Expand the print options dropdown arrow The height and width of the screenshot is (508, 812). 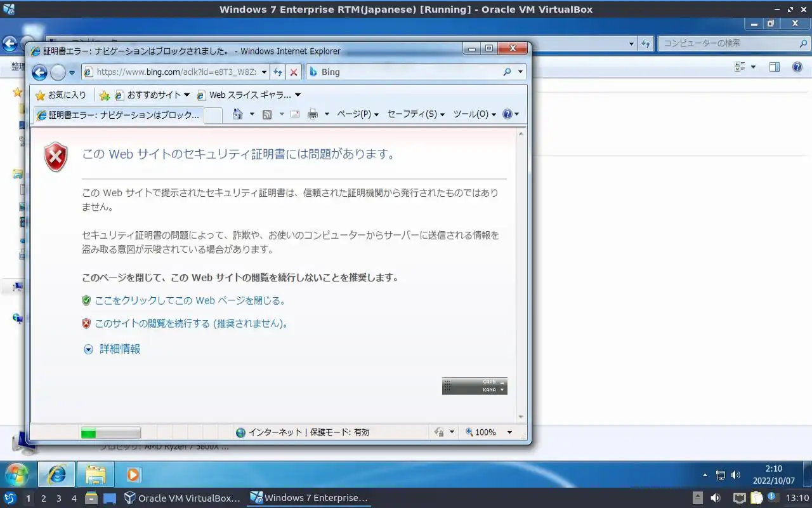[x=327, y=114]
